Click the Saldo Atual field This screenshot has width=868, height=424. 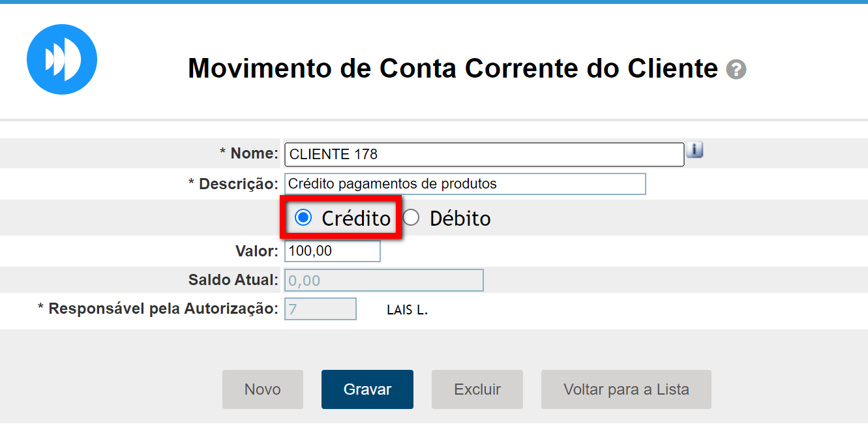(383, 280)
